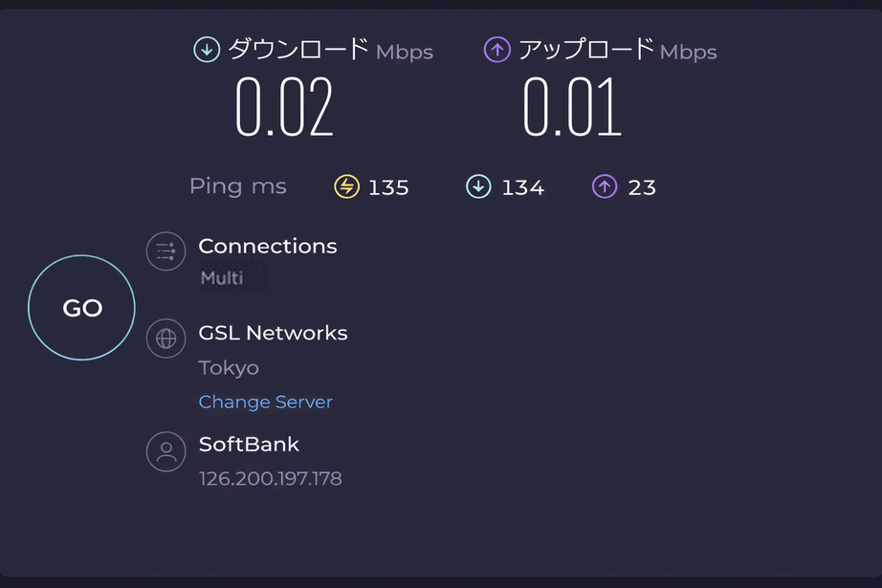Click the Change Server link
The height and width of the screenshot is (588, 882).
coord(265,402)
